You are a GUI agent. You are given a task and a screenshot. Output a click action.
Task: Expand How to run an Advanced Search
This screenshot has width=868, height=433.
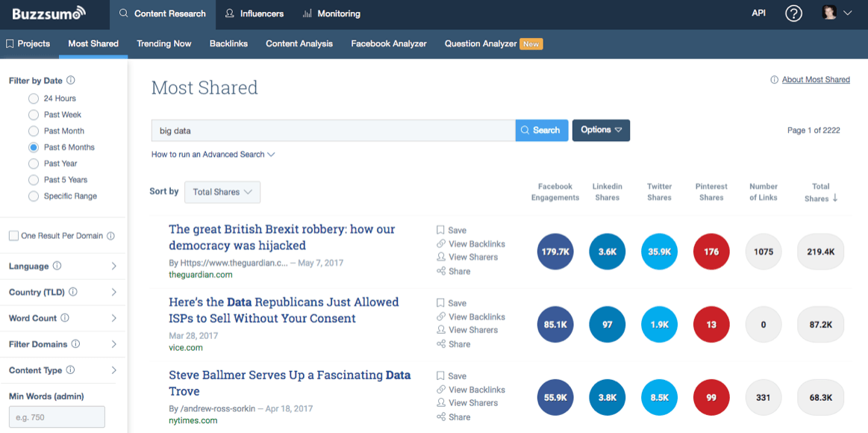(213, 155)
